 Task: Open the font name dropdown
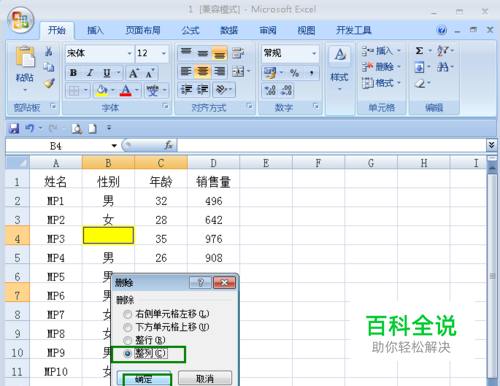click(x=129, y=53)
